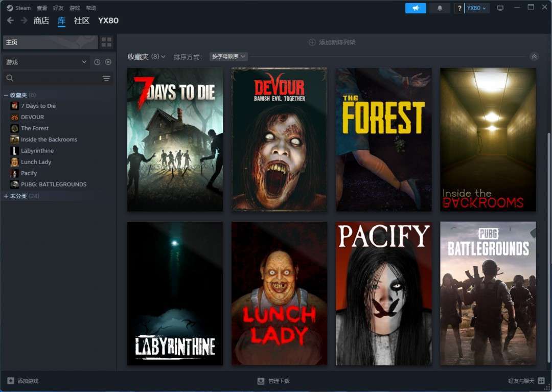Expand the 未分类 category
552x392 pixels.
coord(6,196)
